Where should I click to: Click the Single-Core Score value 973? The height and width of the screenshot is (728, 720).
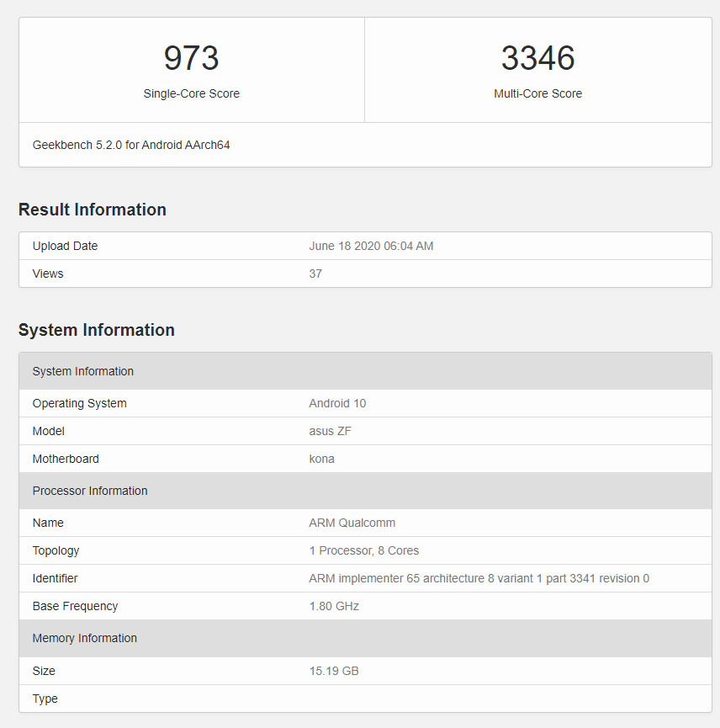[x=191, y=57]
